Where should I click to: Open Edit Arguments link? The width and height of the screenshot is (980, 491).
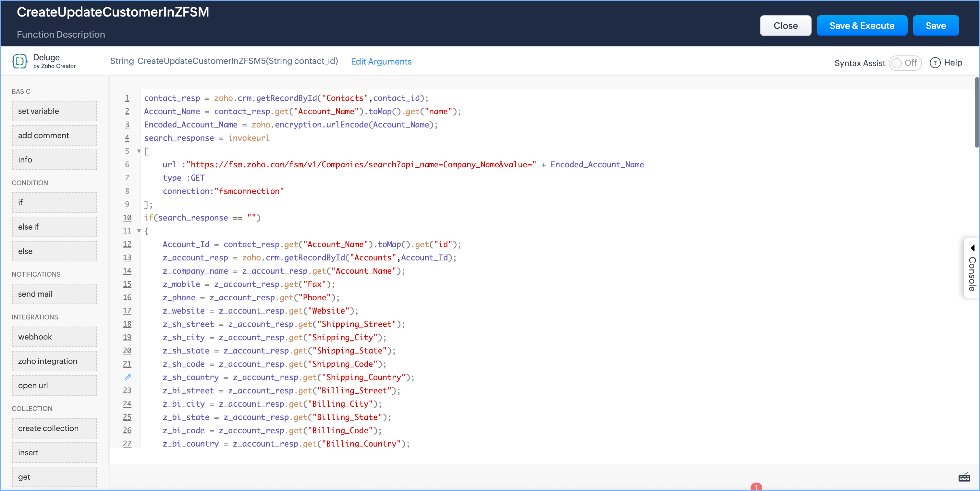click(381, 62)
